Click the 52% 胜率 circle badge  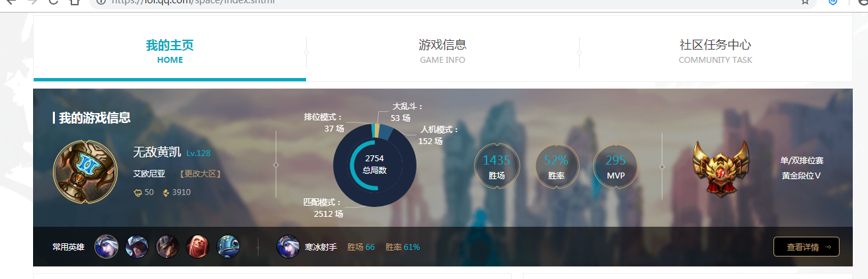[556, 166]
